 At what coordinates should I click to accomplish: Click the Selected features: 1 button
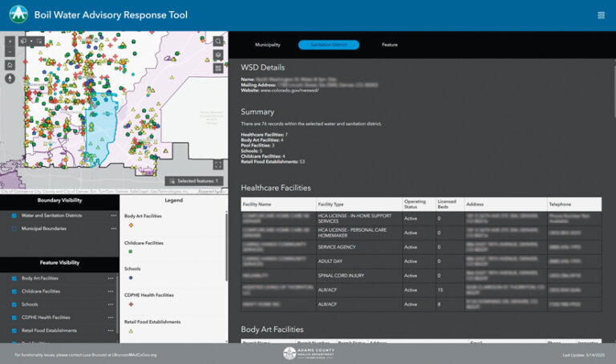click(194, 181)
